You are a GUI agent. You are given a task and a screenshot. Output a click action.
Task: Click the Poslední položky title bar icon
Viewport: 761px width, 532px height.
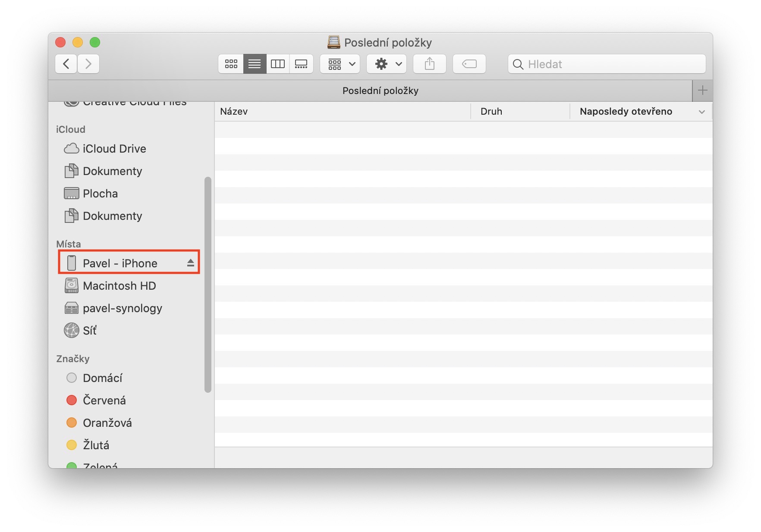(333, 42)
